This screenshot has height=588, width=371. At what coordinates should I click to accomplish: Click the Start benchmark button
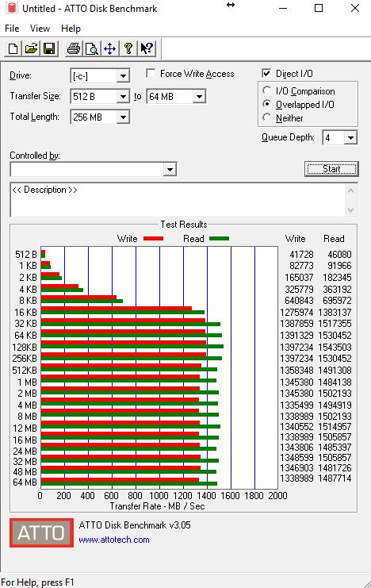coord(331,169)
